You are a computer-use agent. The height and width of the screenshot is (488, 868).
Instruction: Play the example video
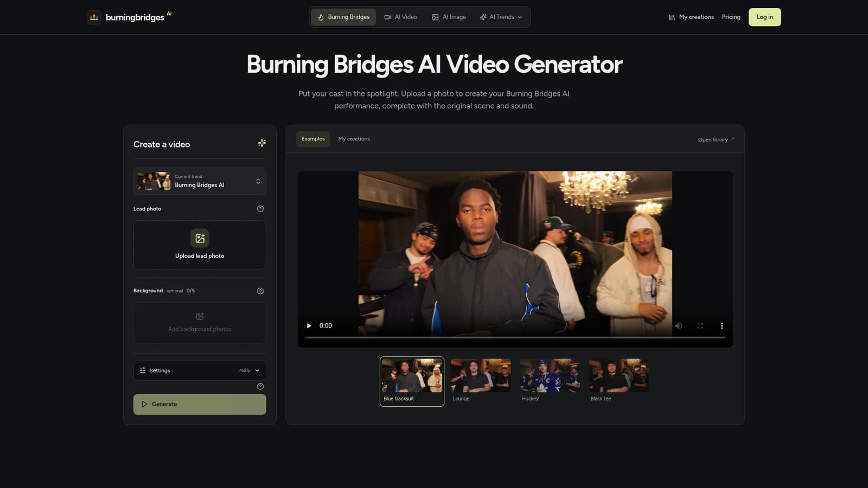[309, 326]
